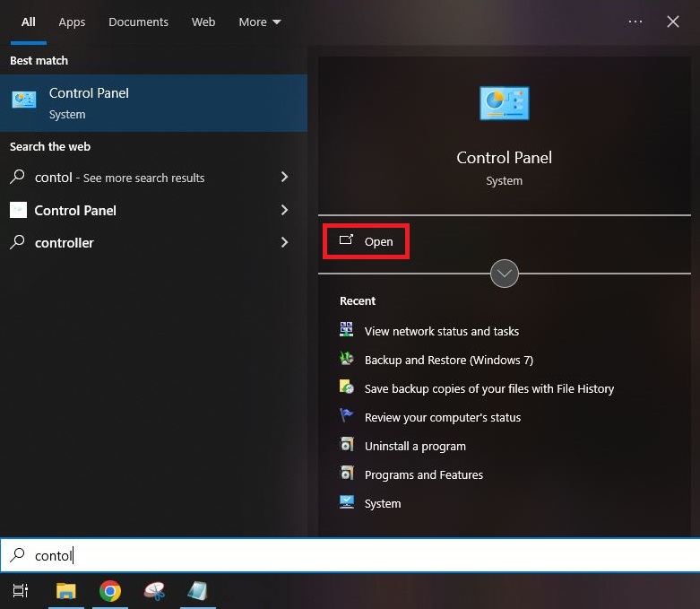Click the Control Panel icon in Best match
This screenshot has width=700, height=609.
point(24,100)
